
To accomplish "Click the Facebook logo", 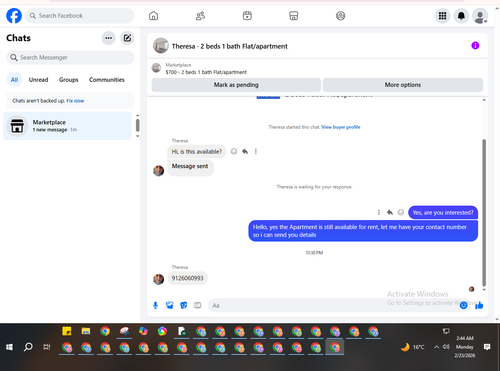I will click(14, 16).
